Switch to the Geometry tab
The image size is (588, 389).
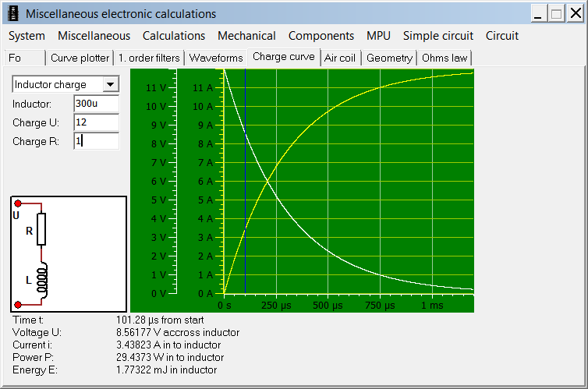point(389,58)
